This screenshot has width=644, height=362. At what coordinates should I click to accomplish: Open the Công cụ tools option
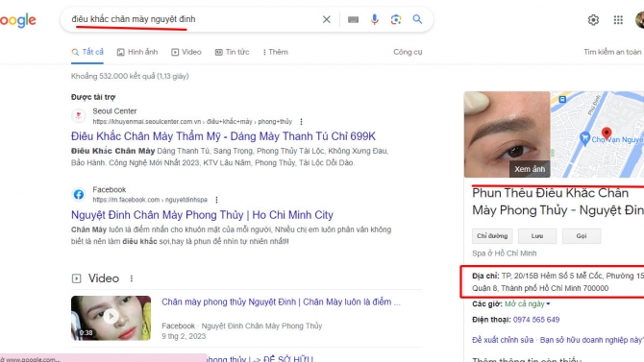coord(408,52)
